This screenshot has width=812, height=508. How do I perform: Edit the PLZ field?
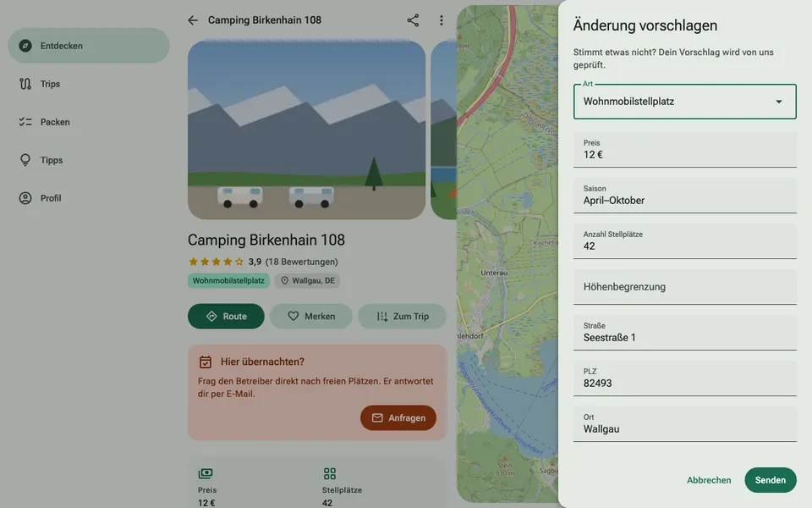pos(684,378)
